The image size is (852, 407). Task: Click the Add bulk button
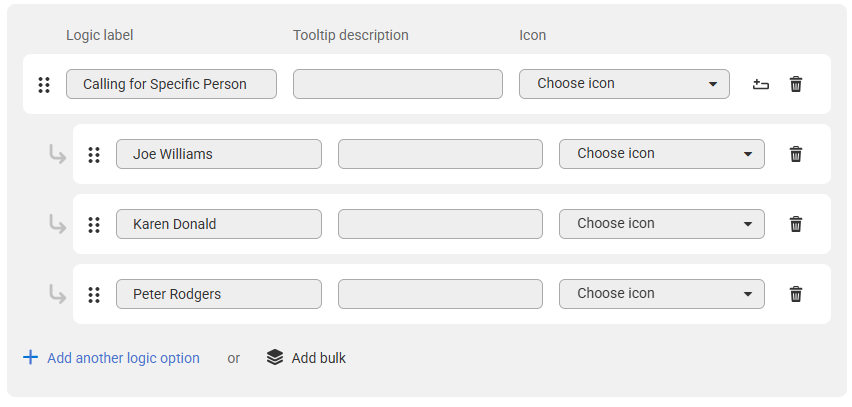pyautogui.click(x=306, y=358)
